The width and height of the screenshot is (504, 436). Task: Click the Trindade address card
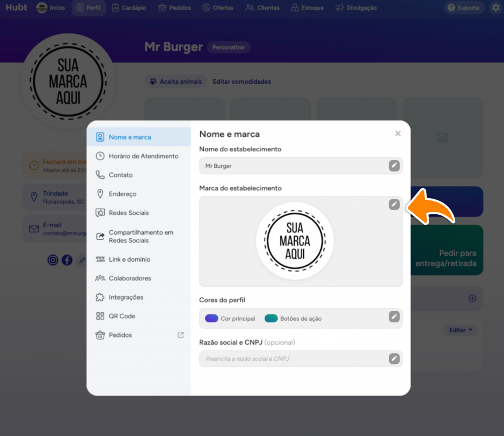[55, 197]
